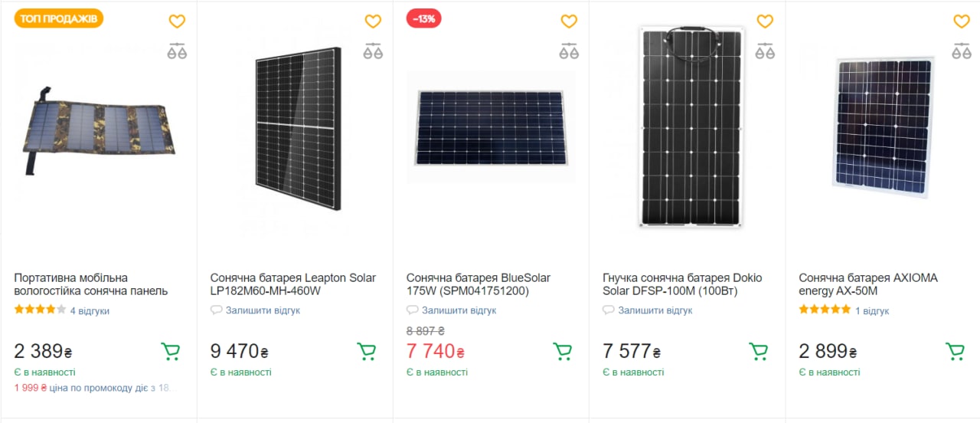View the 4 reviews of portable panel
Screen dimensions: 980x423
(x=90, y=311)
